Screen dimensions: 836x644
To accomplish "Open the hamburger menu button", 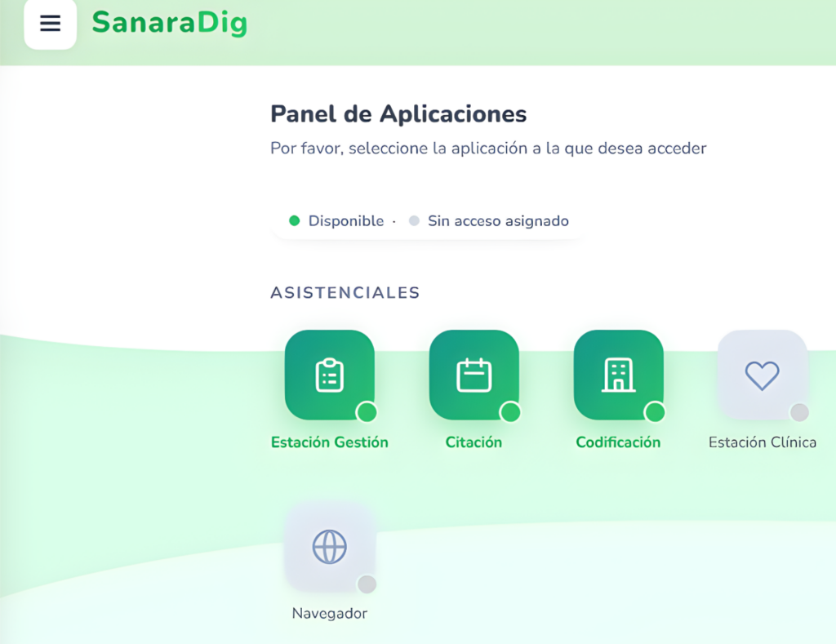I will 50,23.
